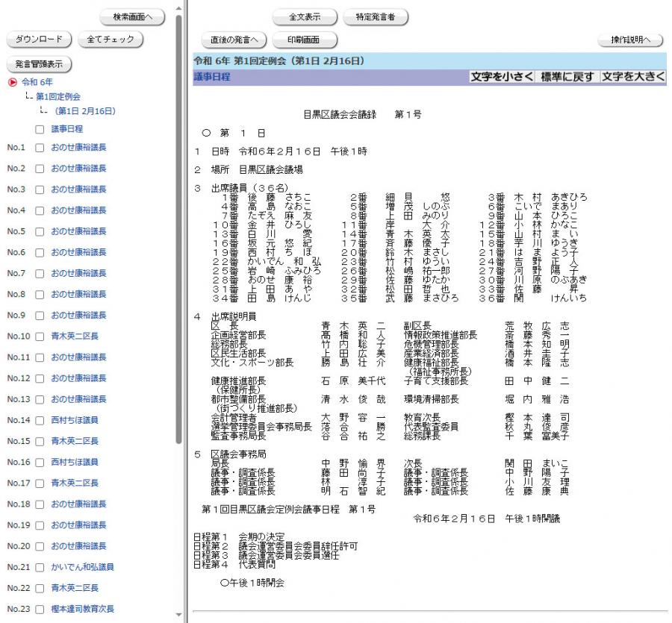Click the left panel vertical scrollbar thumb
This screenshot has width=672, height=623.
click(x=178, y=224)
